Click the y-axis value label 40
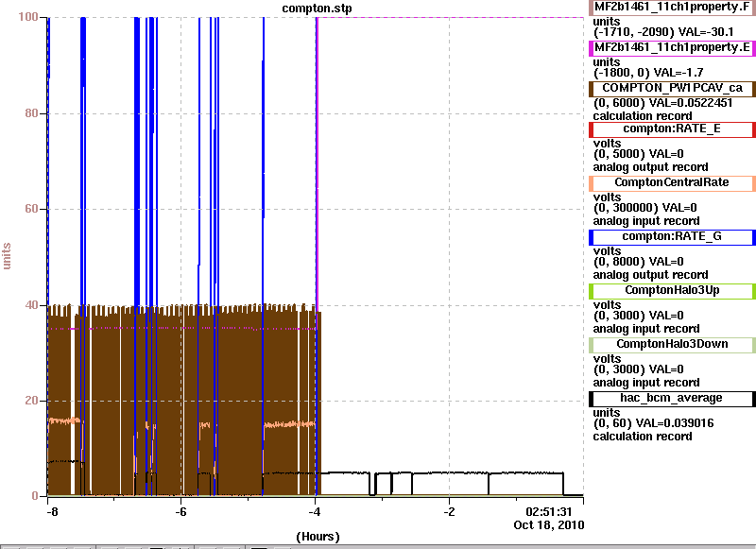Screen dimensions: 756x549 click(x=31, y=304)
